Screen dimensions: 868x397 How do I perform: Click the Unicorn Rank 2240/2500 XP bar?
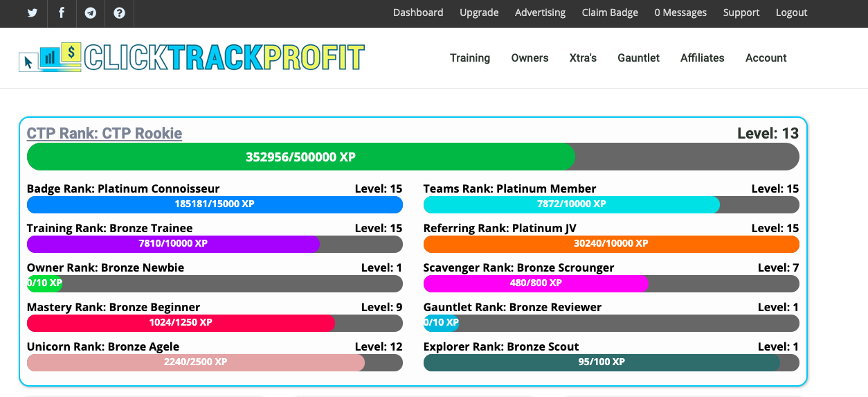[215, 362]
